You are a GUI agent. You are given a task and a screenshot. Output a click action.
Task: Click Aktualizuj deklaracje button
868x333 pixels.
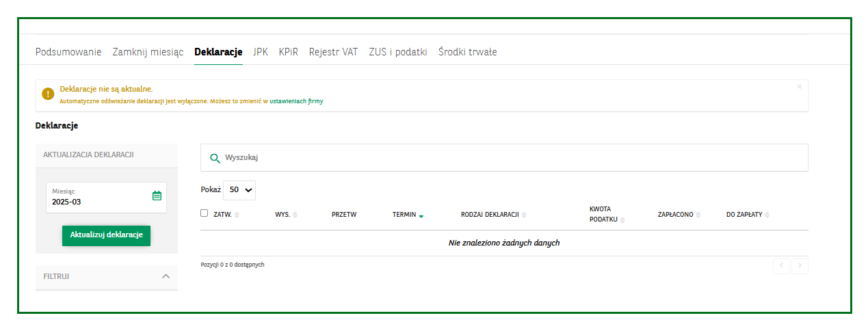click(106, 235)
